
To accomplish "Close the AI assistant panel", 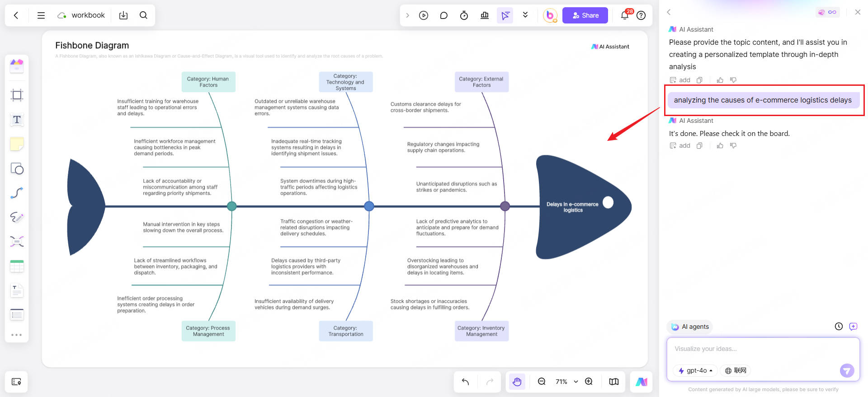I will [x=858, y=12].
